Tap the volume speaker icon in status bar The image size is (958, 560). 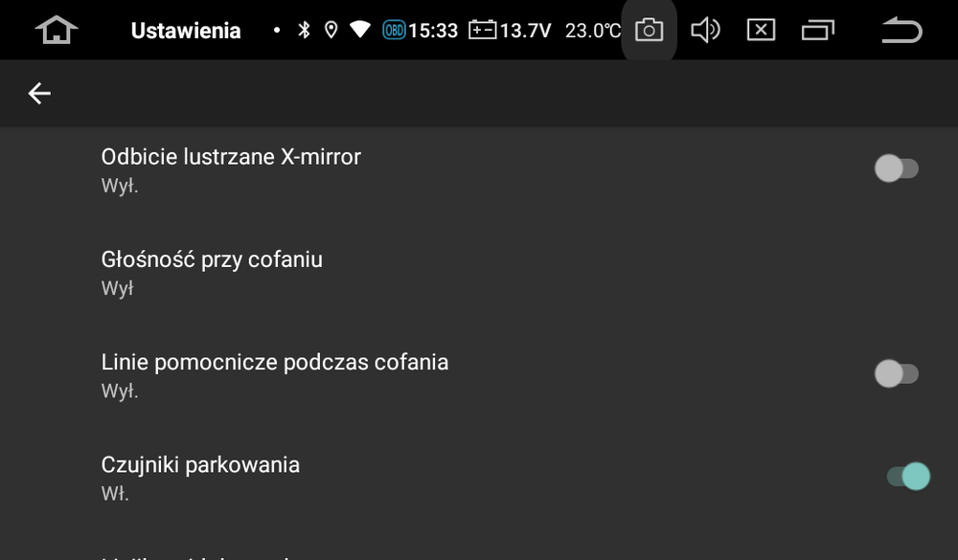click(706, 30)
